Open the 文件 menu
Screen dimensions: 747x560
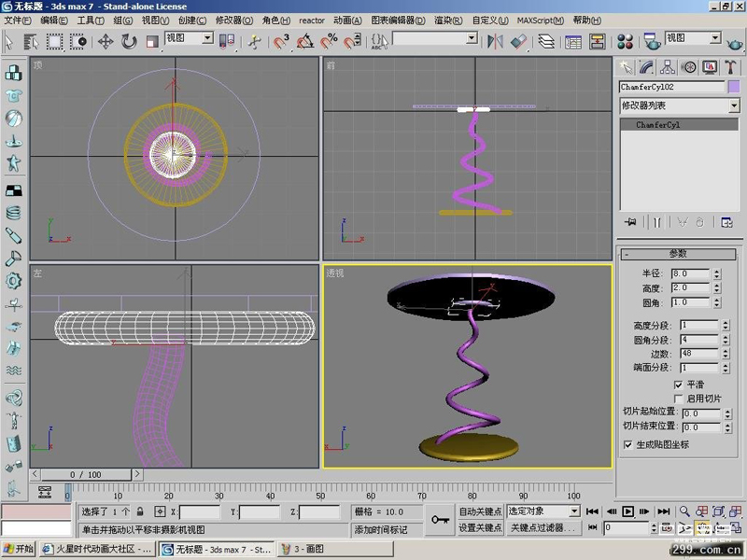(x=18, y=21)
